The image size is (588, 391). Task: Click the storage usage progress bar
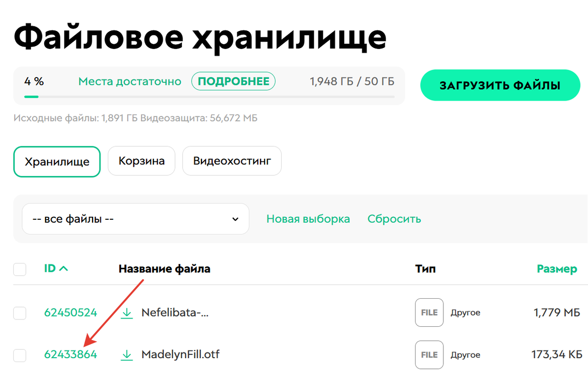tap(209, 97)
